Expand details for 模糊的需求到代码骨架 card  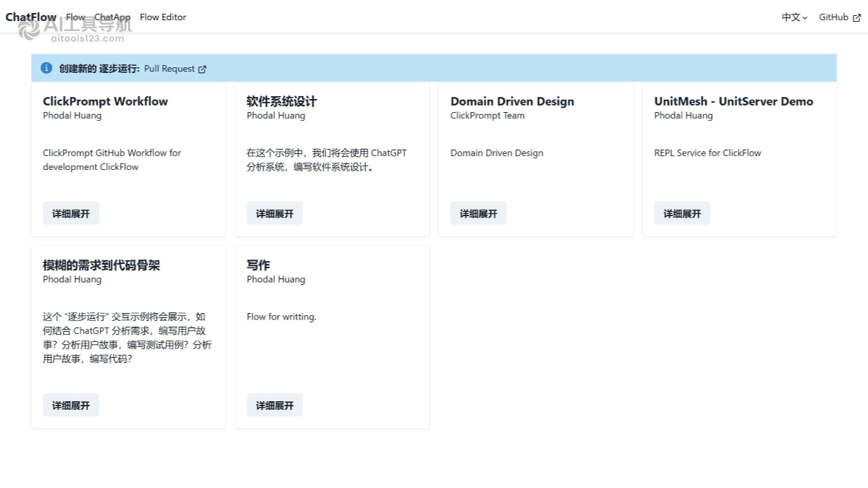point(71,405)
